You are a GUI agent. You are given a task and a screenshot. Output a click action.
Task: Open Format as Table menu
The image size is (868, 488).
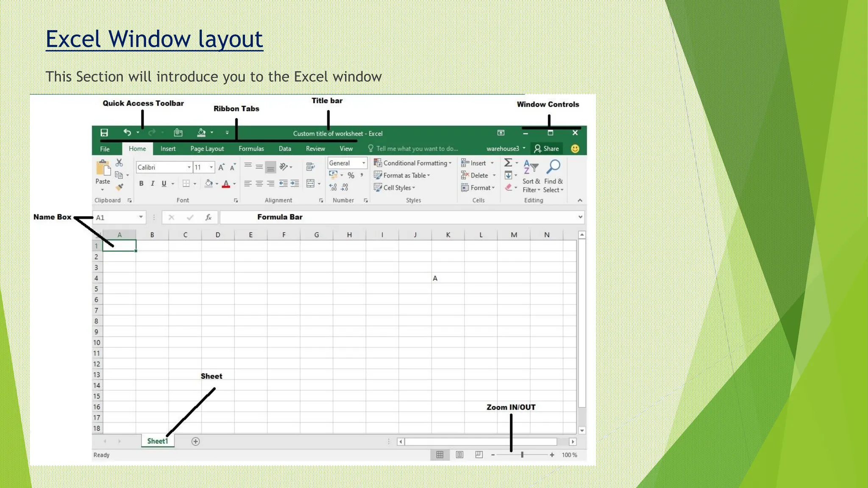pyautogui.click(x=402, y=175)
